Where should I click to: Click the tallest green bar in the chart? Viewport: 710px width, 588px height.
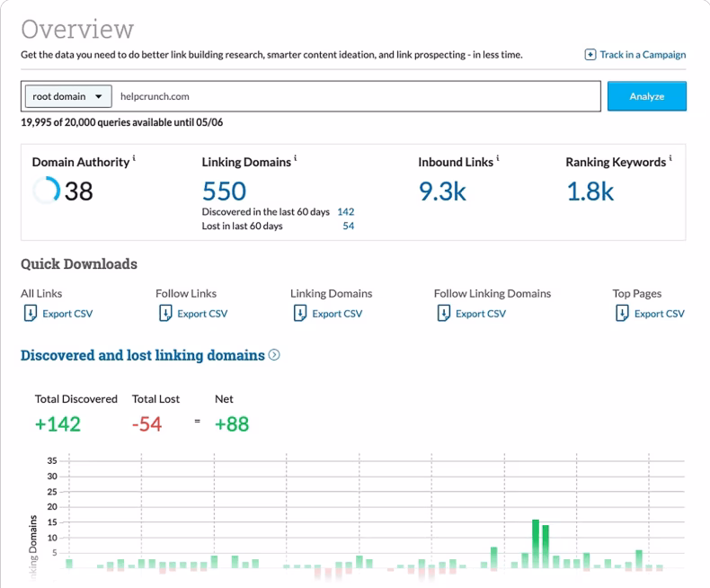point(535,544)
